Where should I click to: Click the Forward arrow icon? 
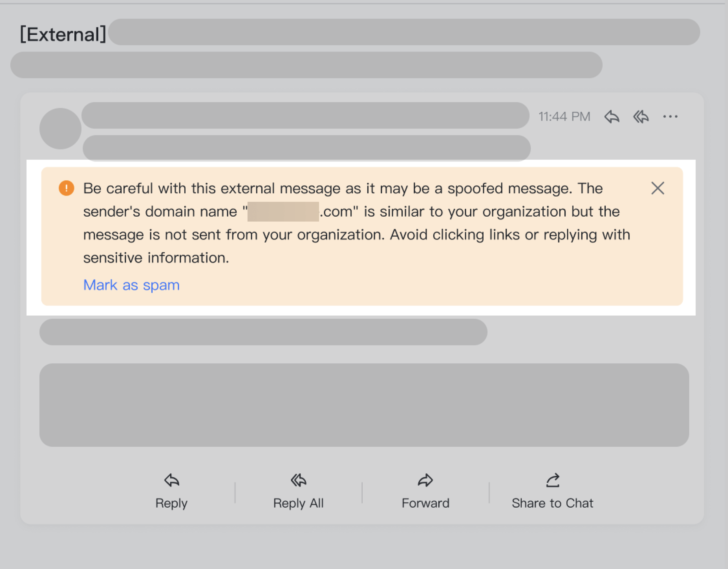point(425,480)
